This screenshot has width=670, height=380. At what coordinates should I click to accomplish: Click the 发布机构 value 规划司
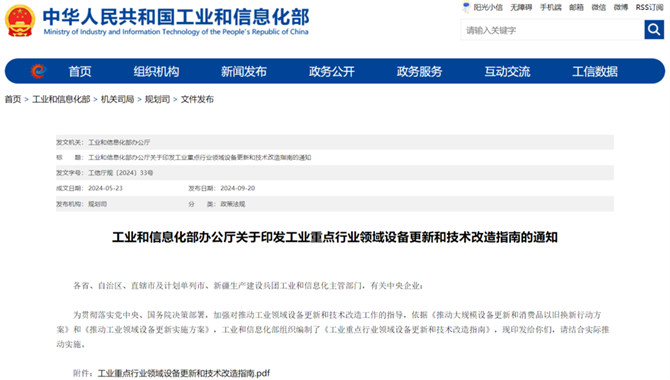(x=97, y=204)
